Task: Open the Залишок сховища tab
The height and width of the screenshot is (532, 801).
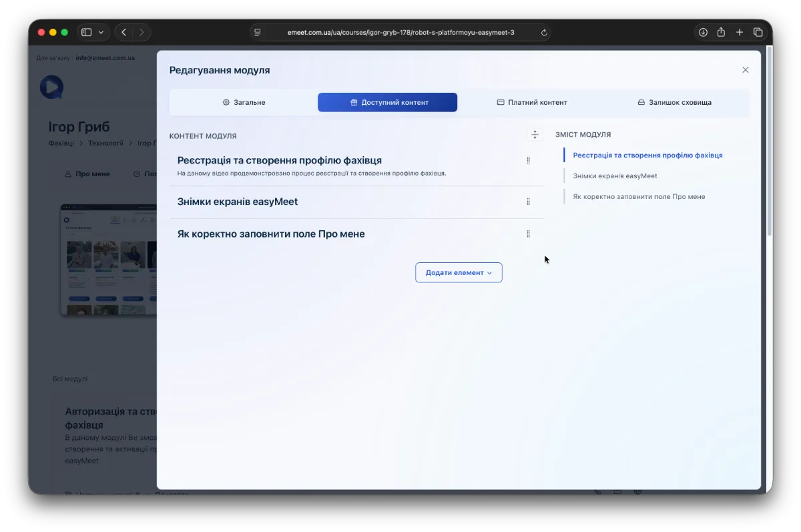Action: pyautogui.click(x=674, y=103)
